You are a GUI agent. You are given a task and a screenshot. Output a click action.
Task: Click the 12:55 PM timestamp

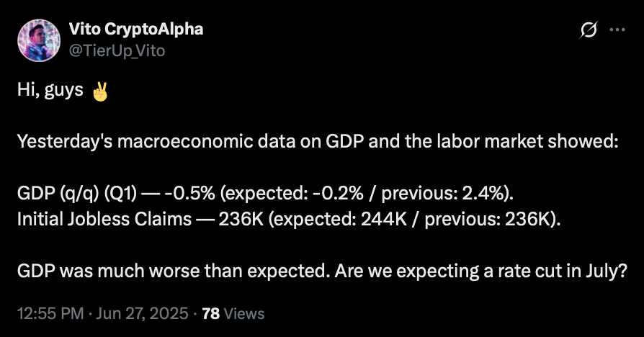(x=50, y=314)
